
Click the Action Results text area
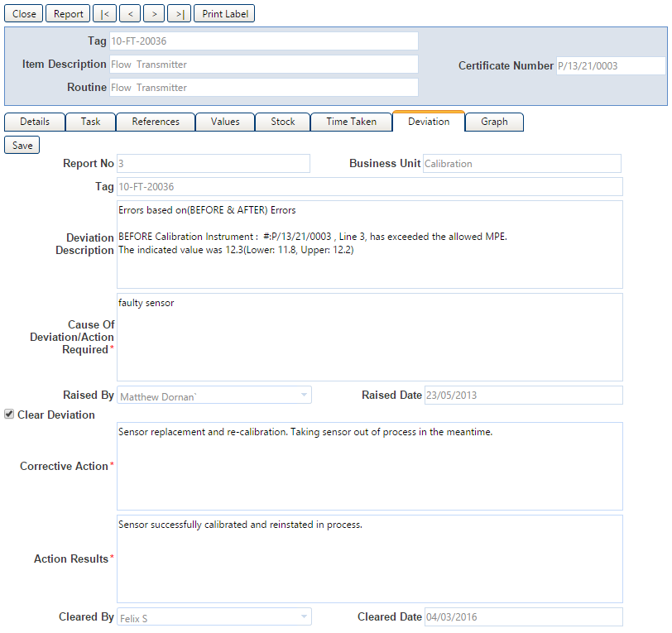370,559
